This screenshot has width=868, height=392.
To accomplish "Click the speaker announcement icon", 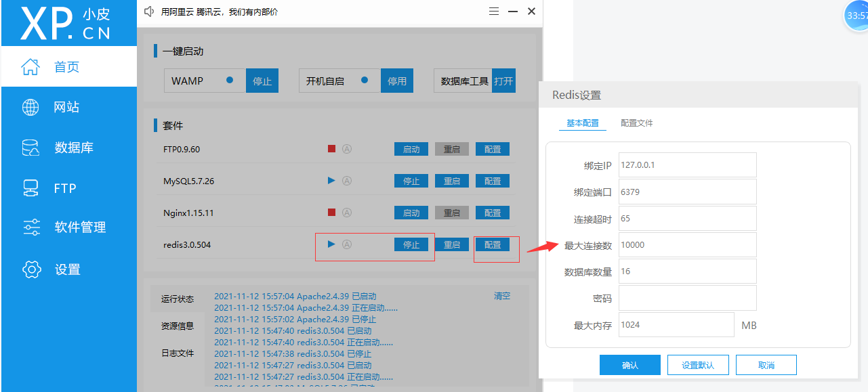I will (x=150, y=12).
